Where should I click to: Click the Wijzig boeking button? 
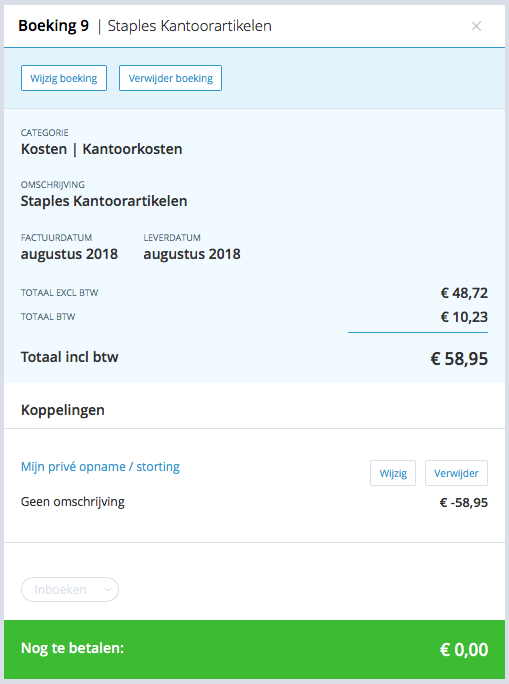64,78
